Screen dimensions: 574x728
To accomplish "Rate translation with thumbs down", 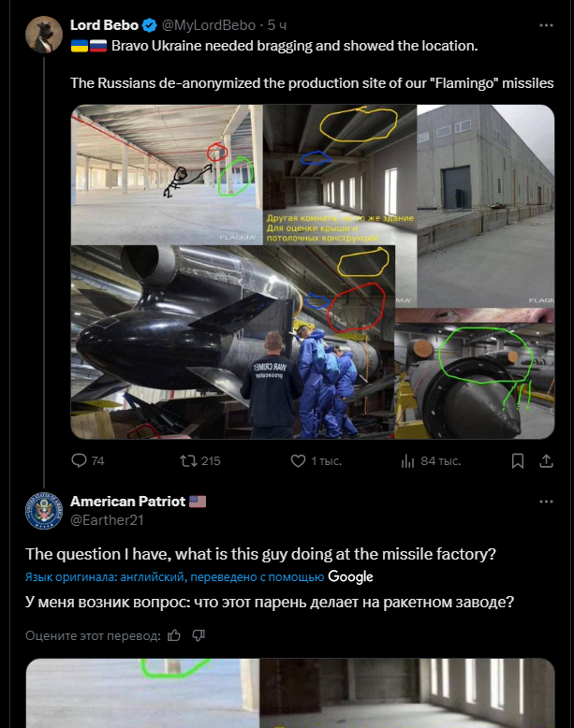I will tap(198, 636).
